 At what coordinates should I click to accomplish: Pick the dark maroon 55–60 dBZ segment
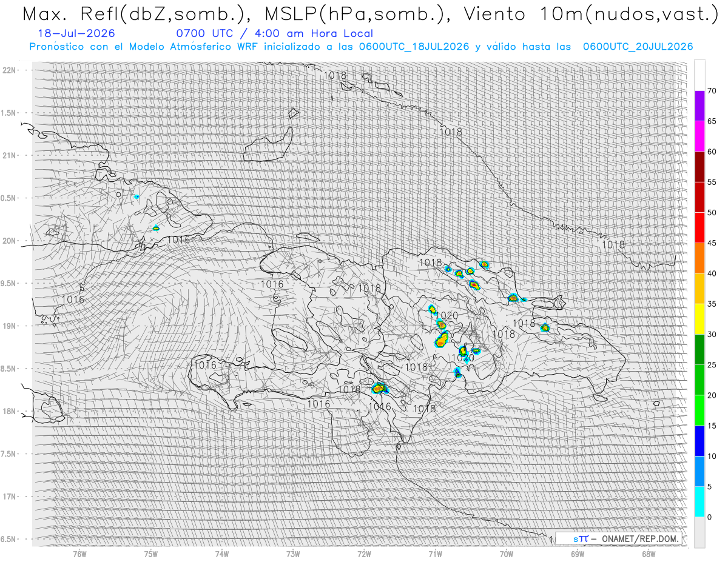click(699, 167)
